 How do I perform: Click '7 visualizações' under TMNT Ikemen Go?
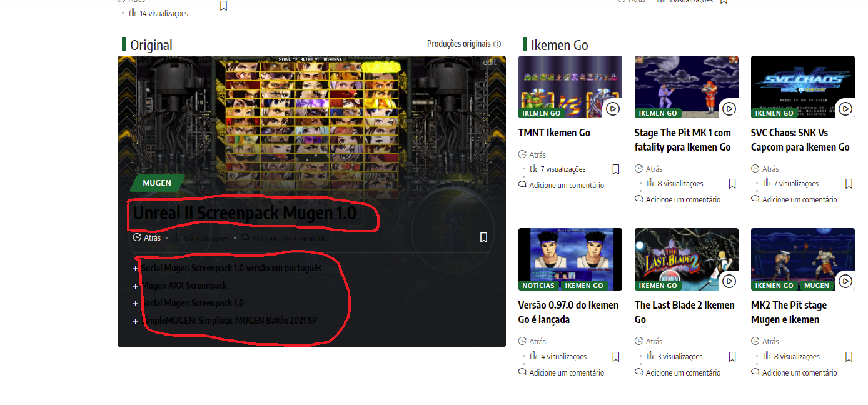pos(558,169)
